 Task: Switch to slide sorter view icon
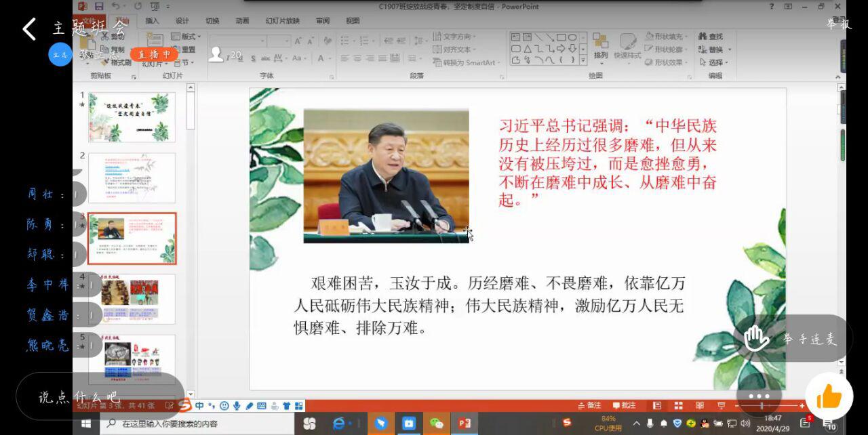[678, 406]
